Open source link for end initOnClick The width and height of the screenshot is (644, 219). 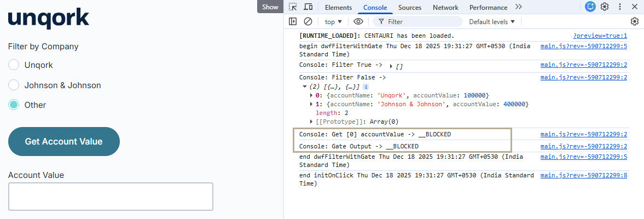pyautogui.click(x=584, y=175)
